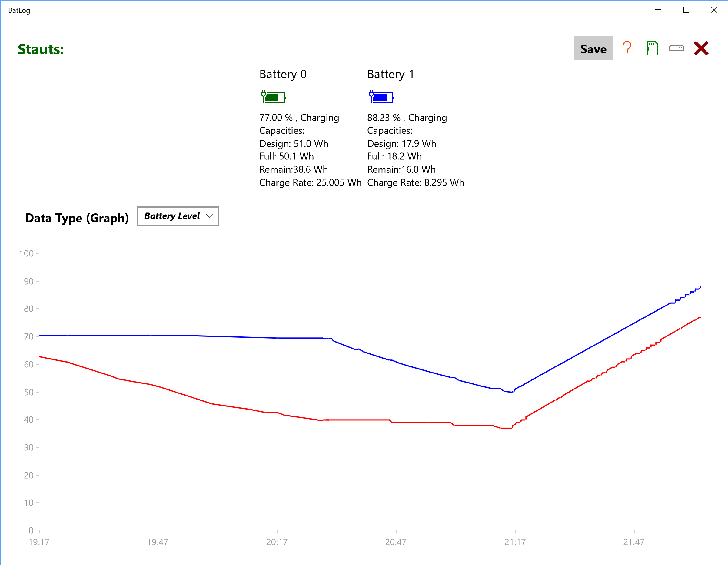Click the 20:17 time axis label
728x565 pixels.
[277, 542]
